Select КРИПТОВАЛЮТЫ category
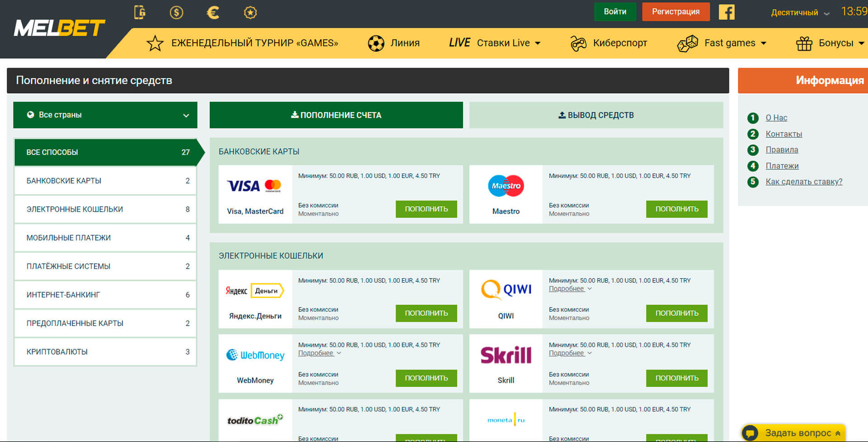 tap(105, 352)
